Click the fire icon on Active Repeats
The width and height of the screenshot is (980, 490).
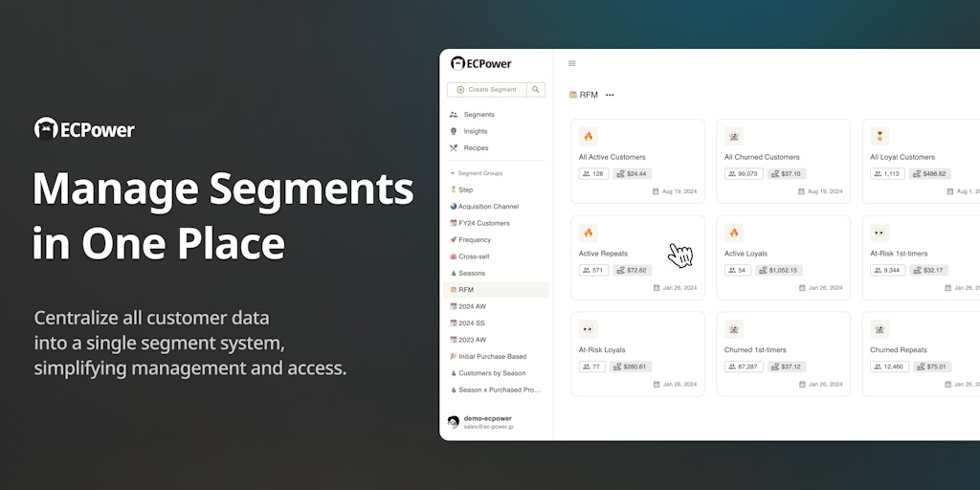589,233
